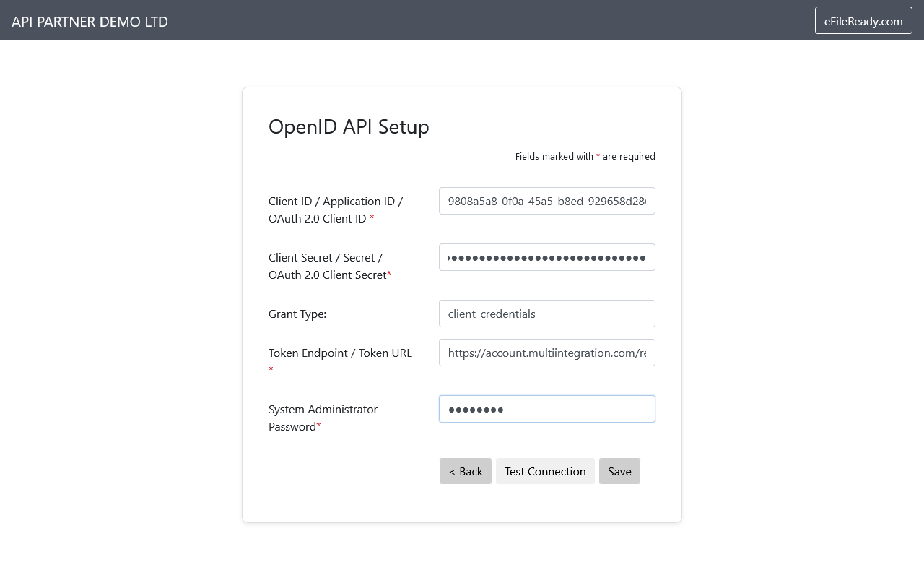Click the 'System Administrator Password' label text

(x=323, y=410)
